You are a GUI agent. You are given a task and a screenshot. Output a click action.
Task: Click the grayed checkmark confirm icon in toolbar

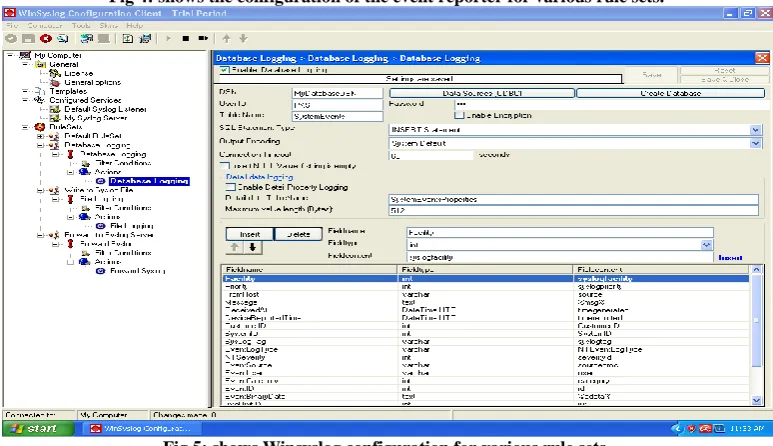11,38
